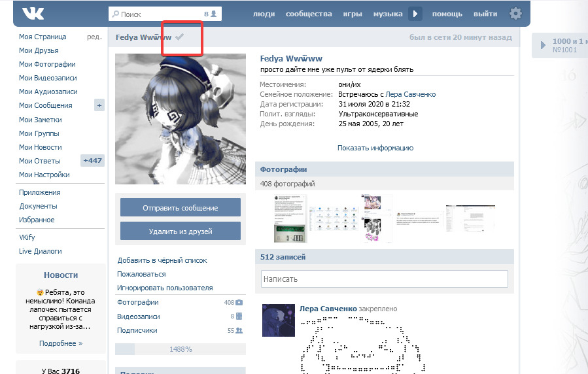Click Подробнее » in Новости block

point(61,343)
